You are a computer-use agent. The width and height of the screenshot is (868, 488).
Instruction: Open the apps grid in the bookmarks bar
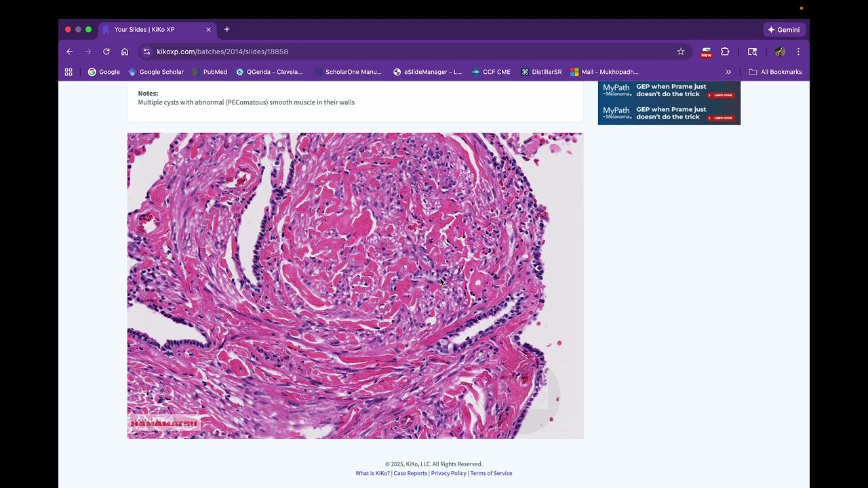click(68, 72)
